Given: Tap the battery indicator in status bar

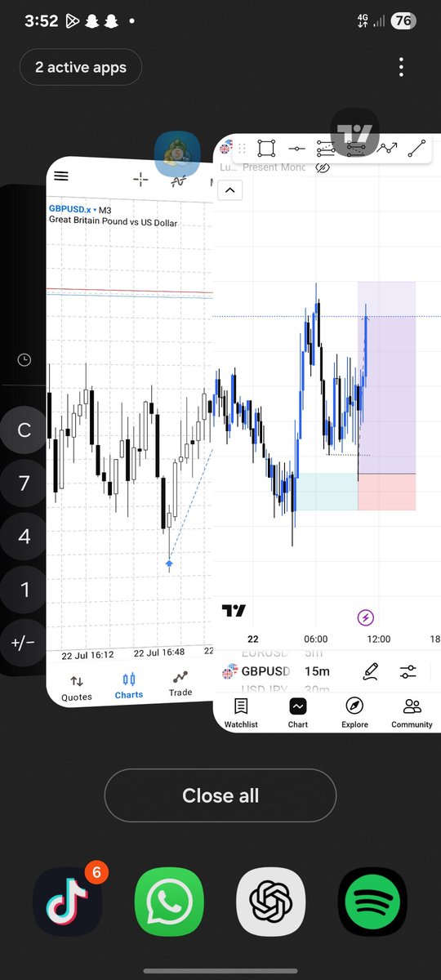Looking at the screenshot, I should tap(403, 21).
